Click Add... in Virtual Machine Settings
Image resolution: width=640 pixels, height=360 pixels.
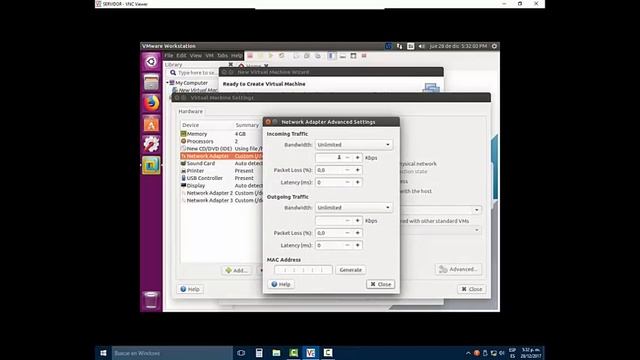[236, 270]
